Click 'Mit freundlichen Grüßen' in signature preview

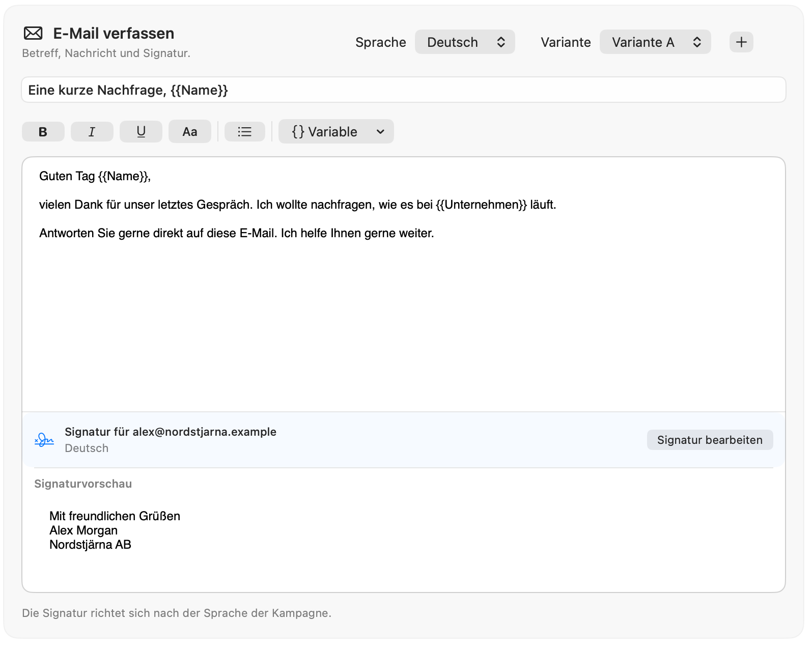point(115,516)
